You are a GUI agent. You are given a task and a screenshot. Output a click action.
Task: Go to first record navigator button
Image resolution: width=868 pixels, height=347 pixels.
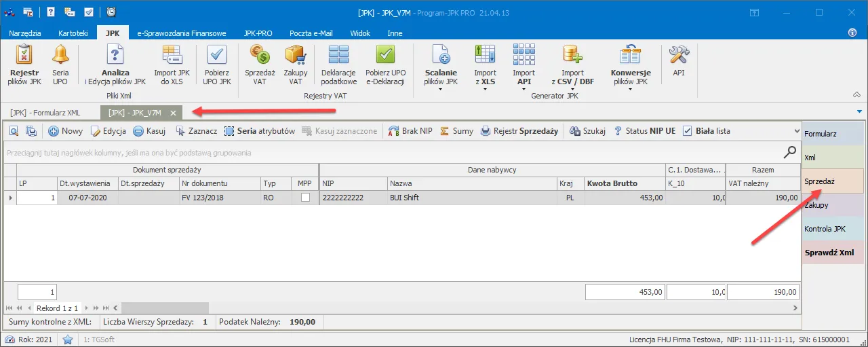click(x=9, y=308)
